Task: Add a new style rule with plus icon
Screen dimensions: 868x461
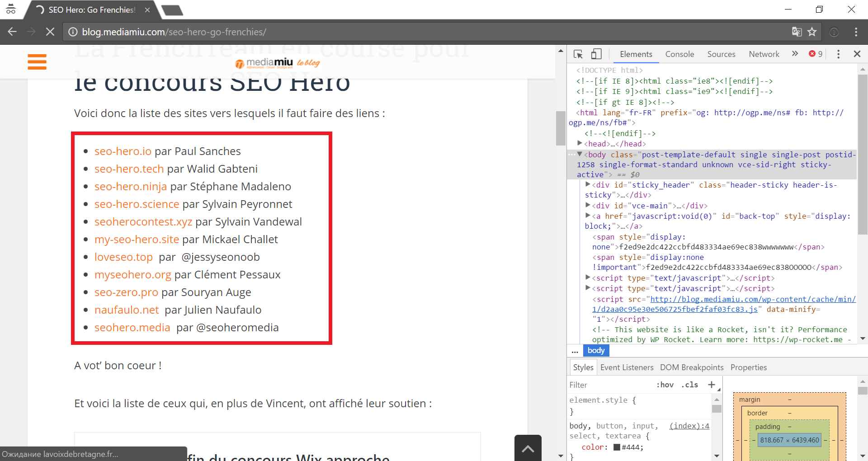Action: (712, 385)
